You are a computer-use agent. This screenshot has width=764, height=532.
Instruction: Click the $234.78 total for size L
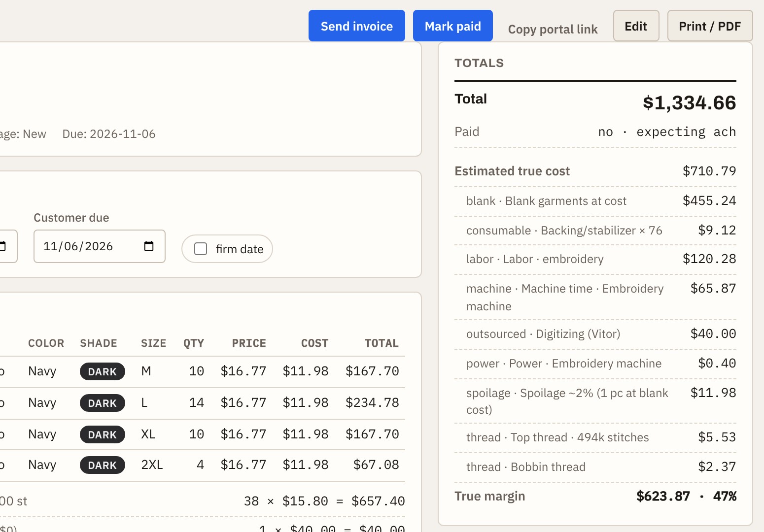point(372,402)
